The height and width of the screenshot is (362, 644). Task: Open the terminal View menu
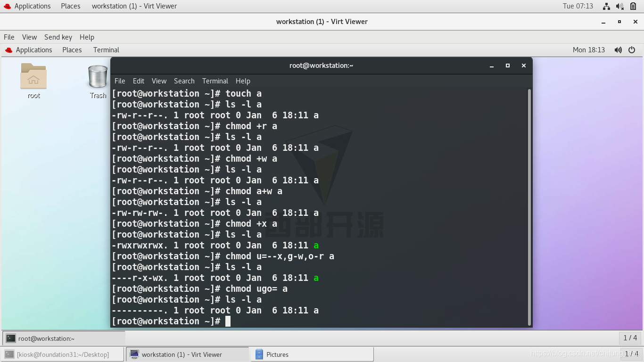click(159, 81)
